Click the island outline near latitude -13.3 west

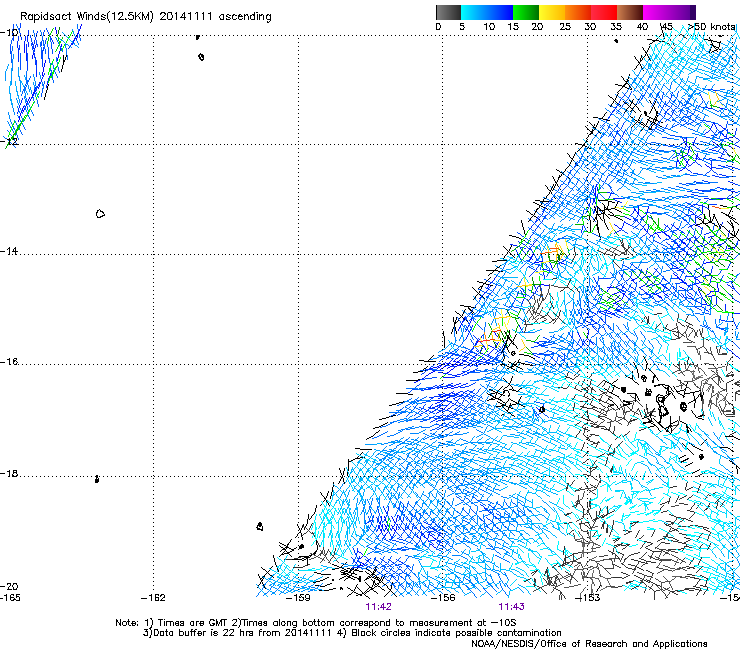coord(100,214)
